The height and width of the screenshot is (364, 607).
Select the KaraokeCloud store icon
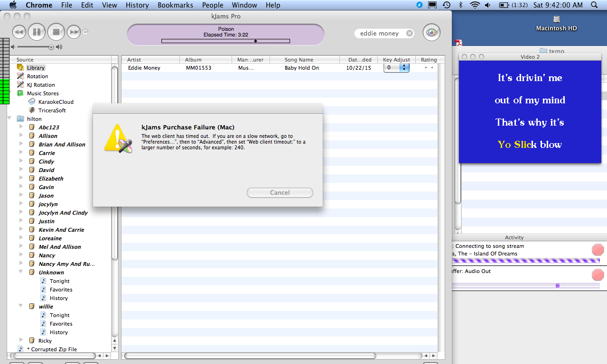click(32, 102)
